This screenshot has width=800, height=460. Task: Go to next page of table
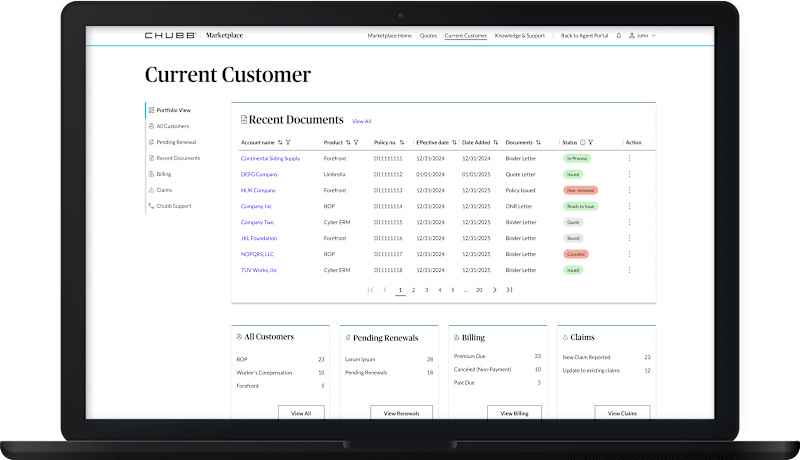[494, 290]
